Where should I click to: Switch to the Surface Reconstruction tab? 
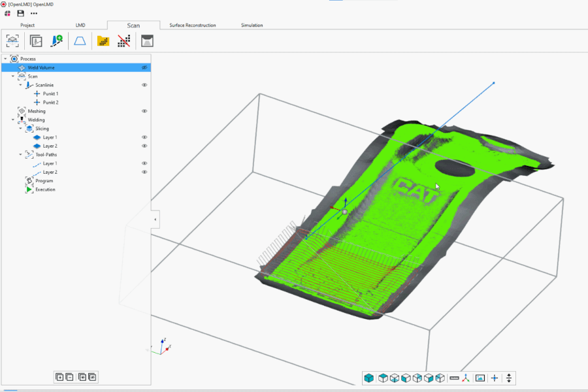tap(192, 25)
